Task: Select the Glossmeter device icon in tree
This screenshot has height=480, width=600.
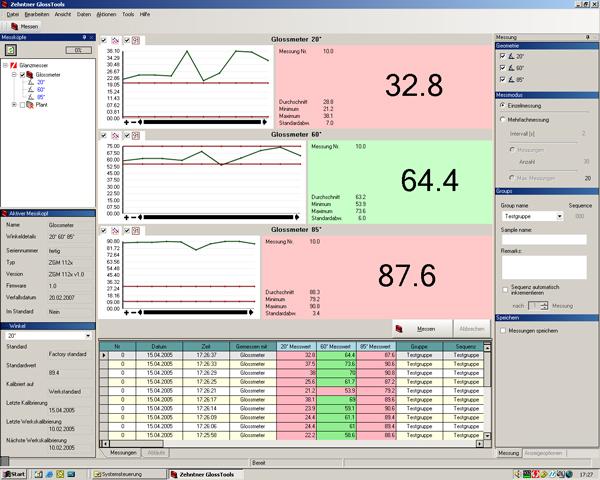Action: click(x=28, y=74)
